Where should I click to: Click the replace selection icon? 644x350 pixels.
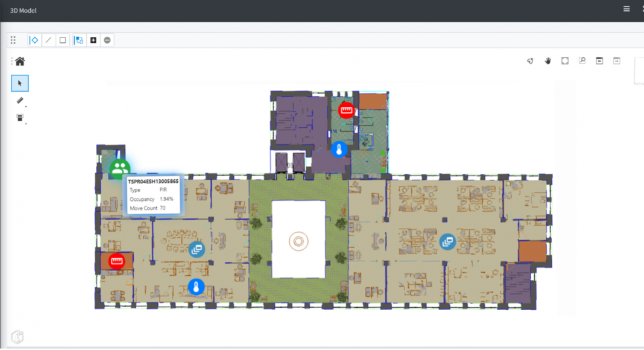tap(79, 40)
